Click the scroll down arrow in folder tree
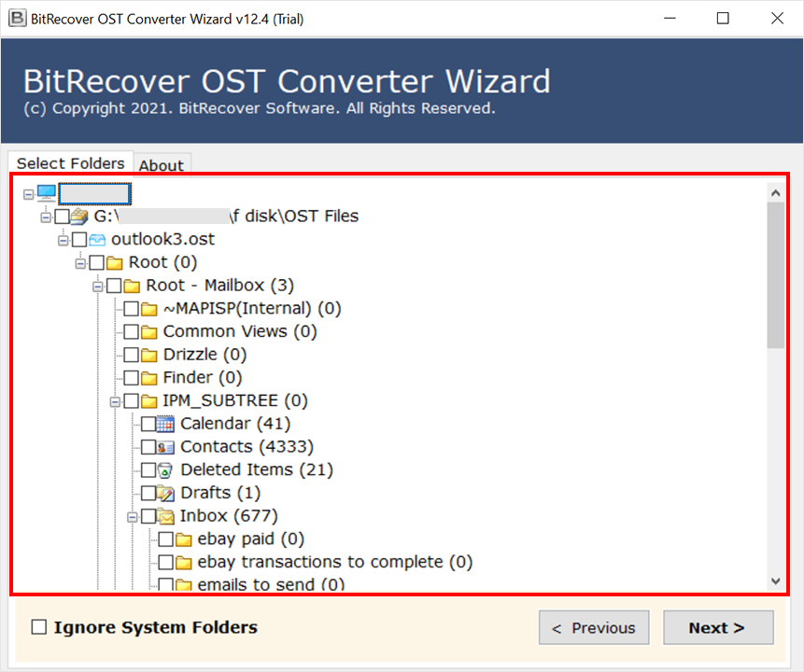The height and width of the screenshot is (672, 804). coord(775,581)
